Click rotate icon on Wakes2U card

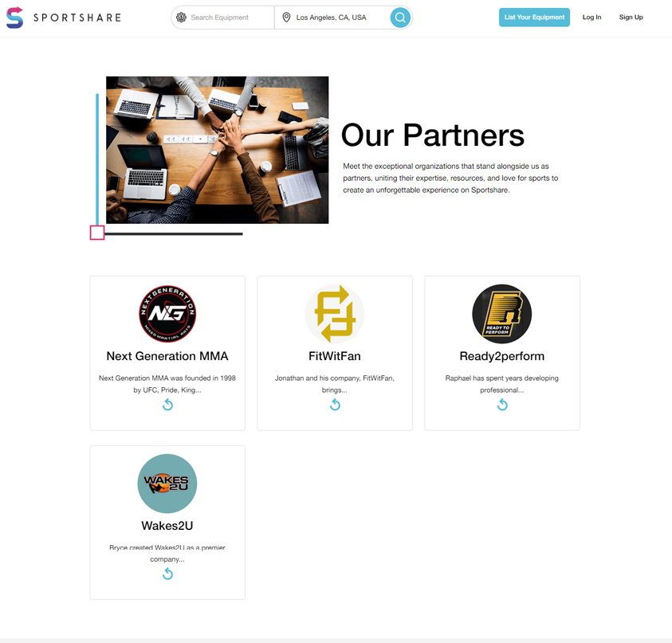pos(167,574)
